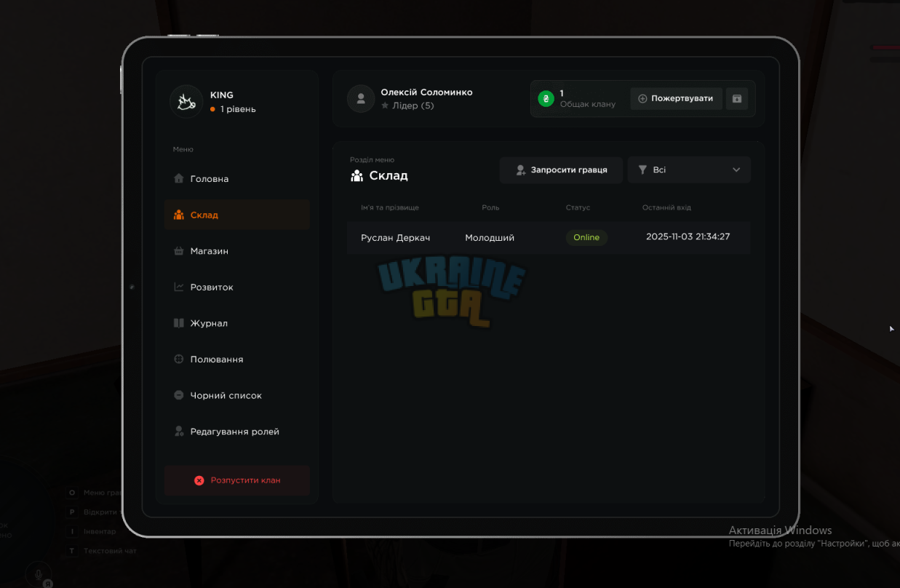The image size is (900, 588).
Task: Click the Інвентар hotkey hint
Action: [100, 532]
